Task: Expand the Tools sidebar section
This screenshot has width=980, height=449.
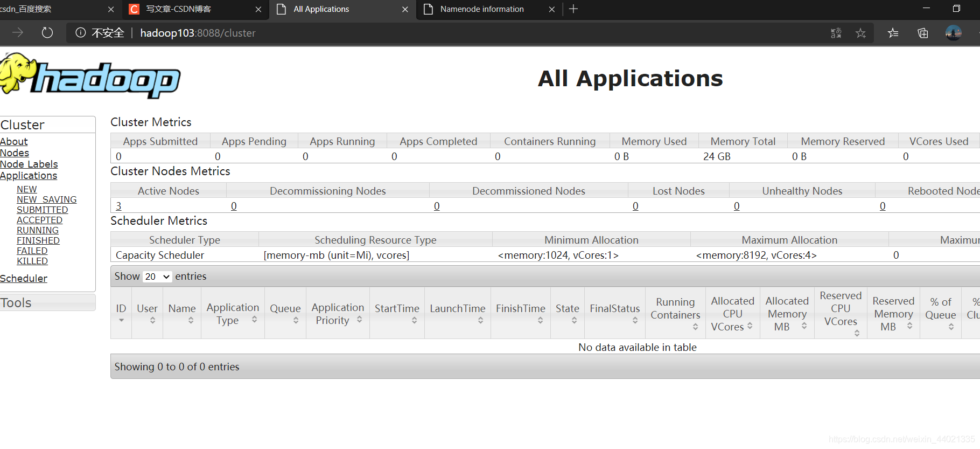Action: (47, 303)
